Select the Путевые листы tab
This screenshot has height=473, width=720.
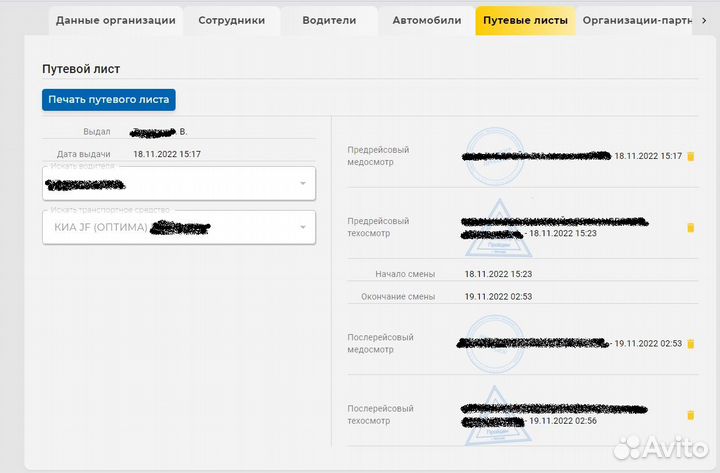click(525, 20)
